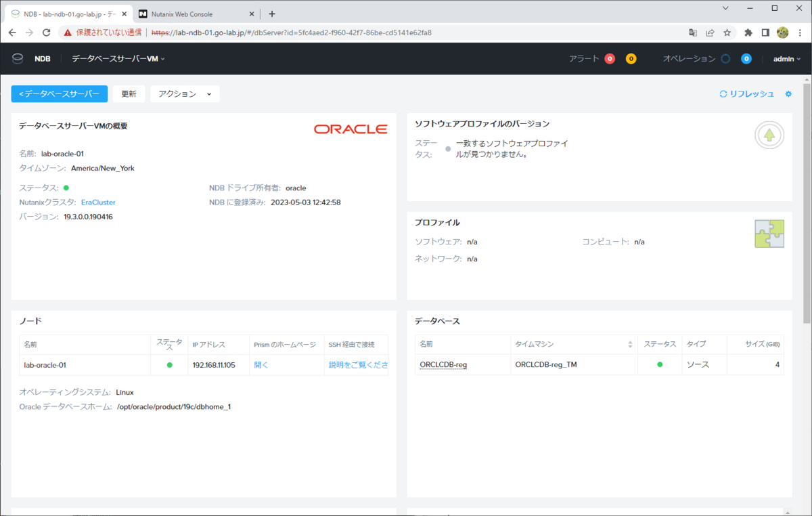Image resolution: width=812 pixels, height=516 pixels.
Task: Expand the admin user menu
Action: 787,59
